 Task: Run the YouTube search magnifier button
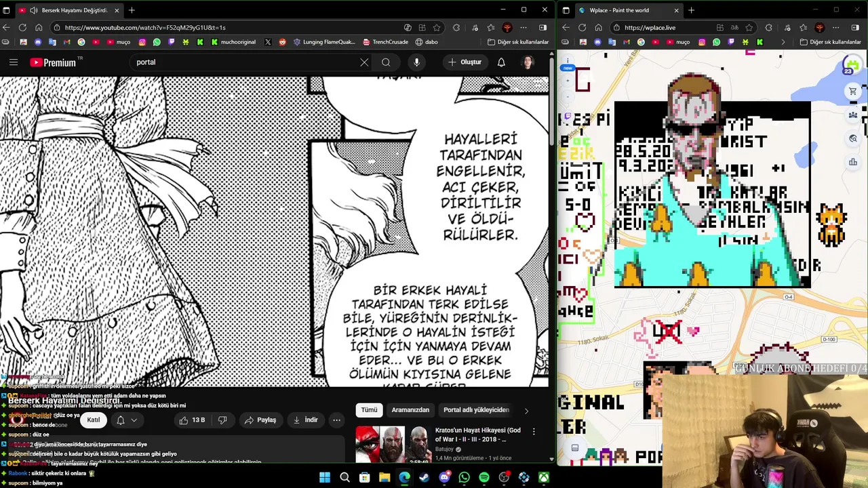[386, 62]
